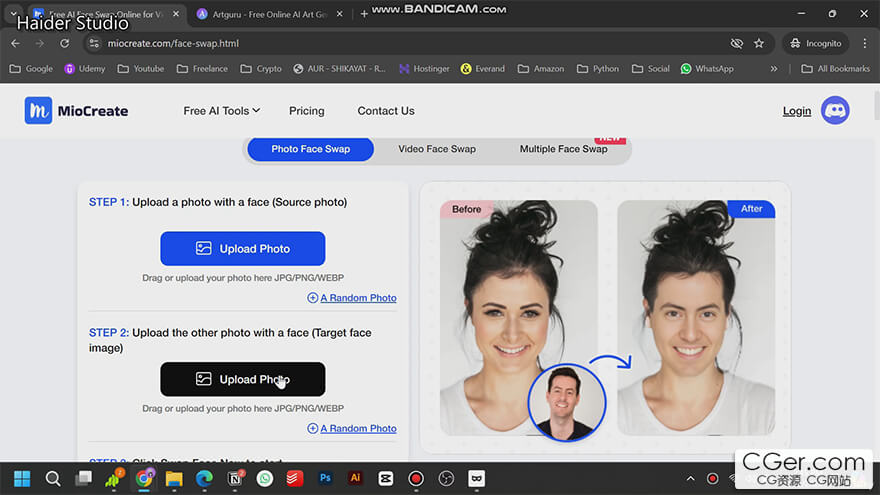The height and width of the screenshot is (495, 880).
Task: Open Task View on the taskbar
Action: [84, 479]
